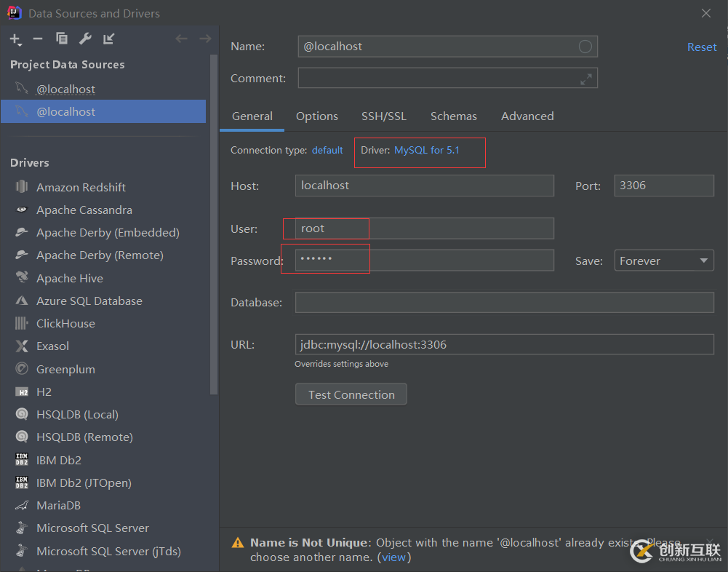Click the left panel vertical scrollbar
The image size is (728, 572).
click(214, 224)
